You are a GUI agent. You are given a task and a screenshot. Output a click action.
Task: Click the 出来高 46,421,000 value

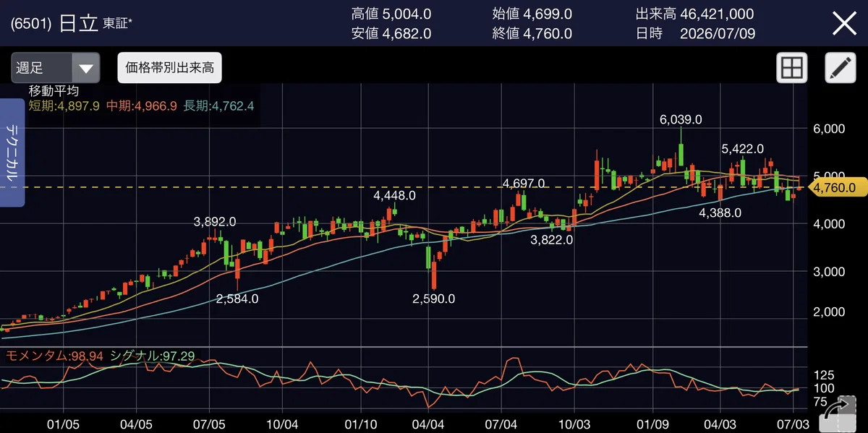[x=695, y=14]
